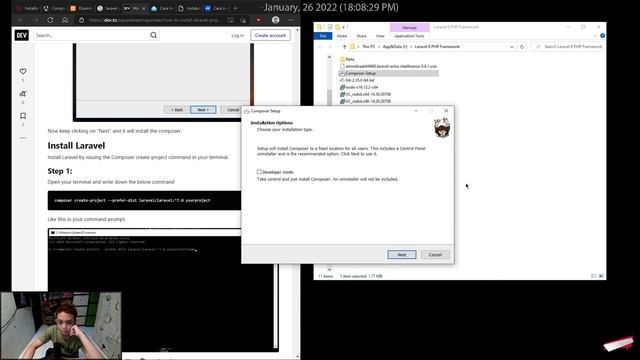Click the Create account button
Image resolution: width=640 pixels, height=360 pixels.
tap(270, 36)
